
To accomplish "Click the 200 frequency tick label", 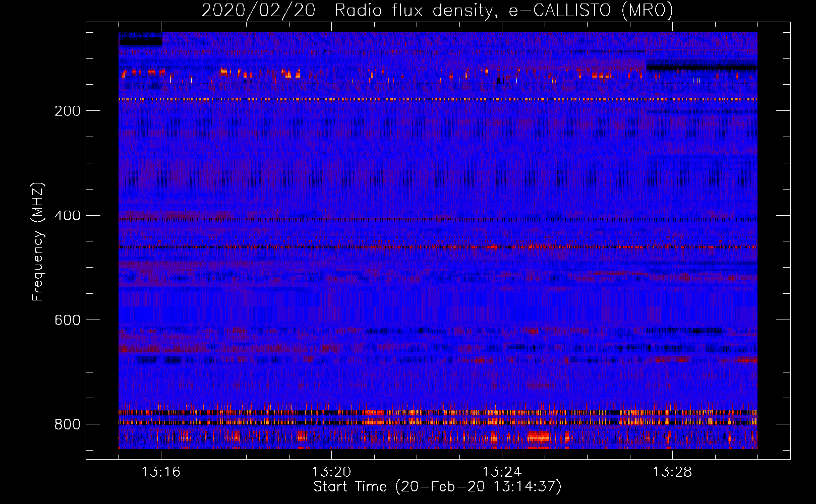I will coord(68,111).
